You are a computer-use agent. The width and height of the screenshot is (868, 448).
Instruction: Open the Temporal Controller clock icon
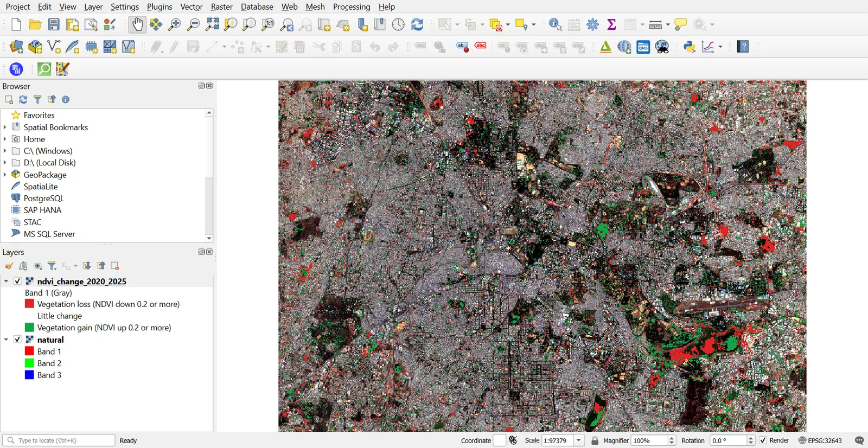click(398, 24)
